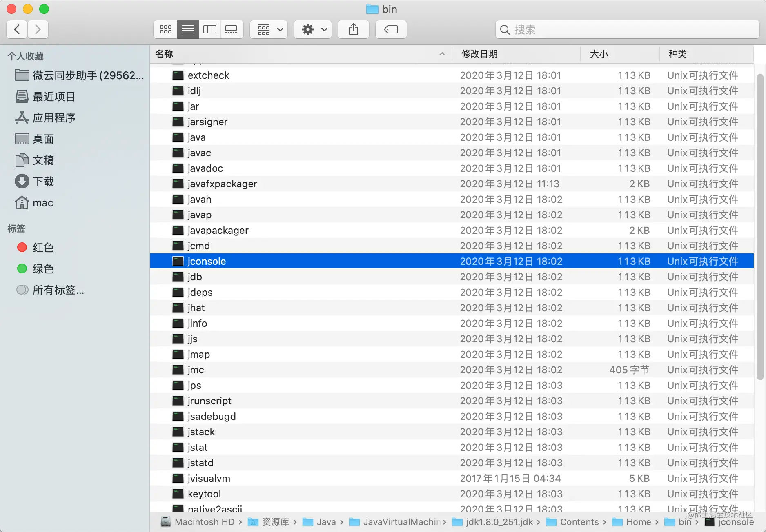
Task: Select the javah file
Action: tap(452, 199)
